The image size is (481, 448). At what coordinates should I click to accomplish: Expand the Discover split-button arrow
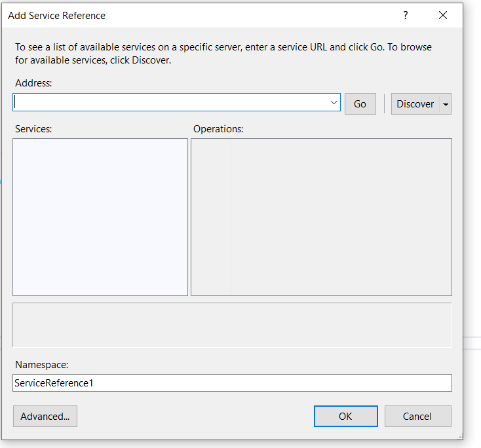click(446, 104)
